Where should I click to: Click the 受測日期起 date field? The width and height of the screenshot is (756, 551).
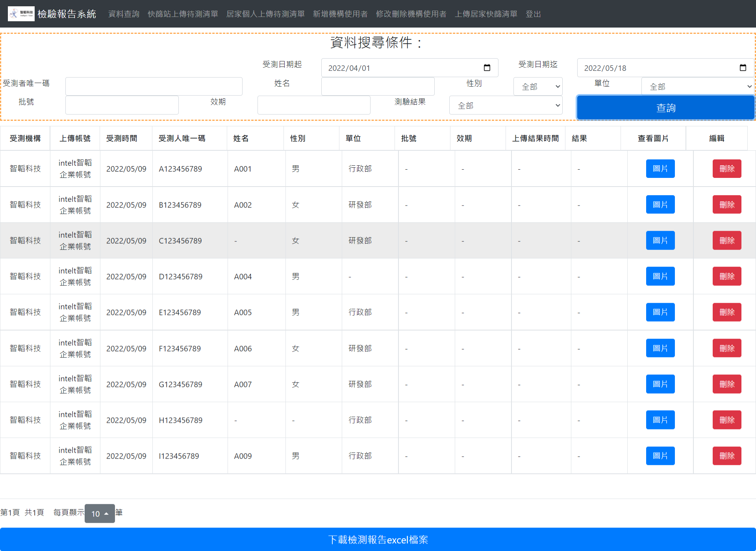click(x=410, y=68)
